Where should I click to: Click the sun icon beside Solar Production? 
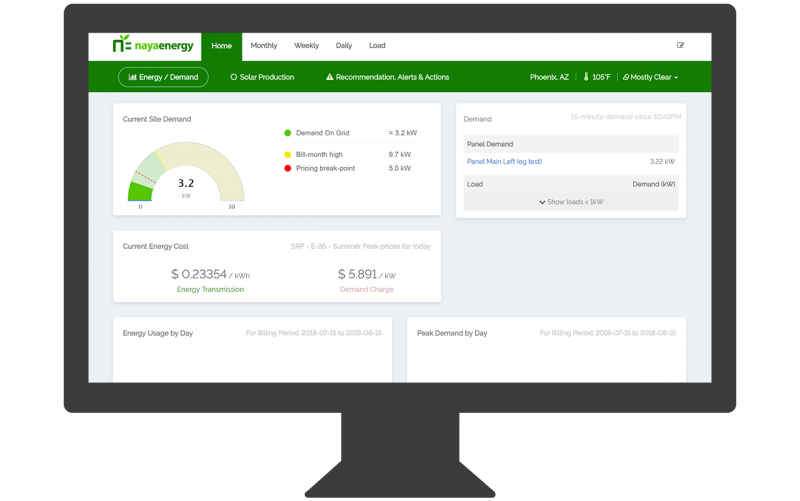(233, 77)
